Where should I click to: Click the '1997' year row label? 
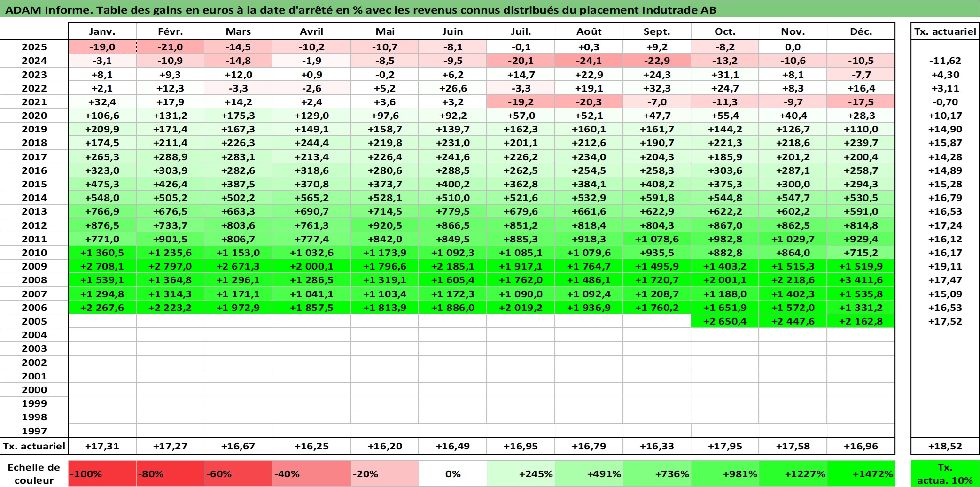tap(34, 431)
